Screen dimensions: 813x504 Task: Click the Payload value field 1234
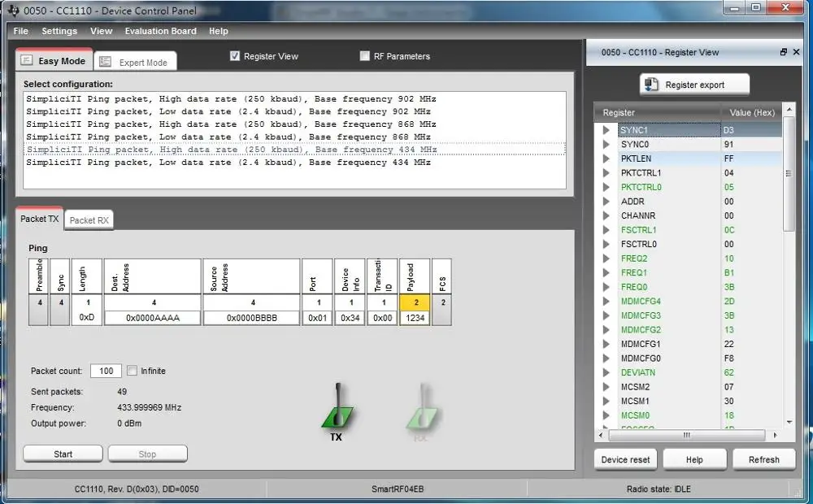[415, 317]
